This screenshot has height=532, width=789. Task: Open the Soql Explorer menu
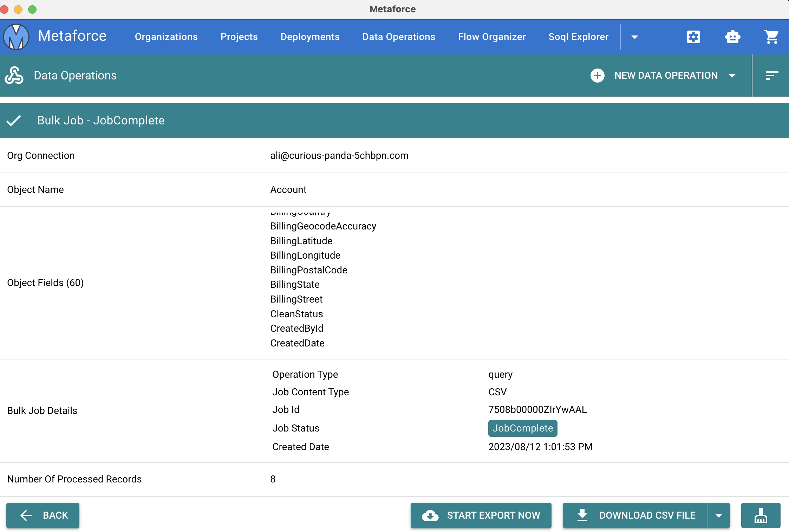point(578,37)
